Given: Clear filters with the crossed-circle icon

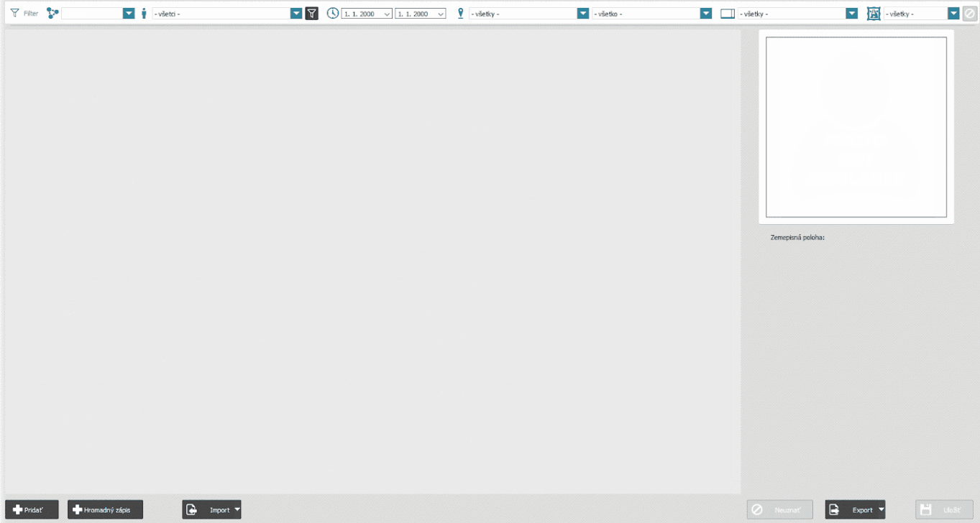Looking at the screenshot, I should point(969,13).
